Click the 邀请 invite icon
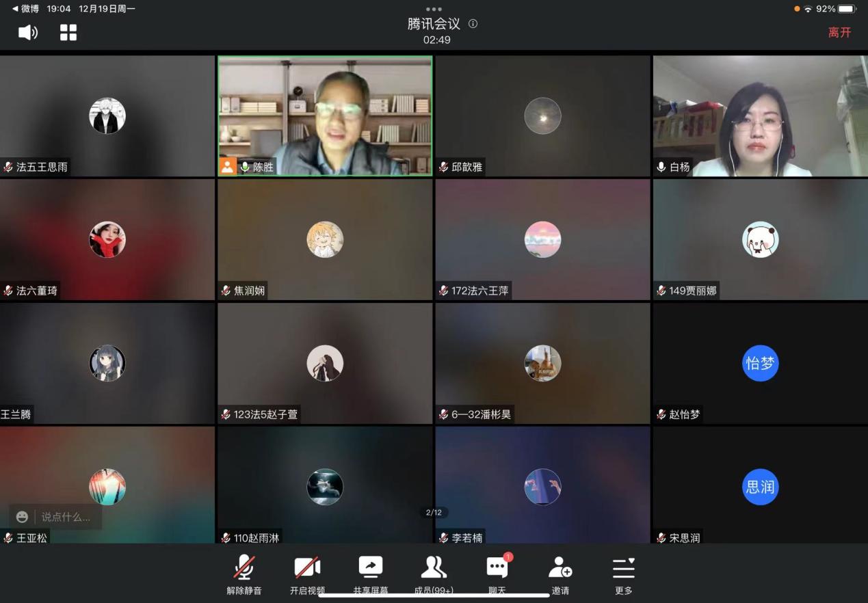 click(560, 569)
